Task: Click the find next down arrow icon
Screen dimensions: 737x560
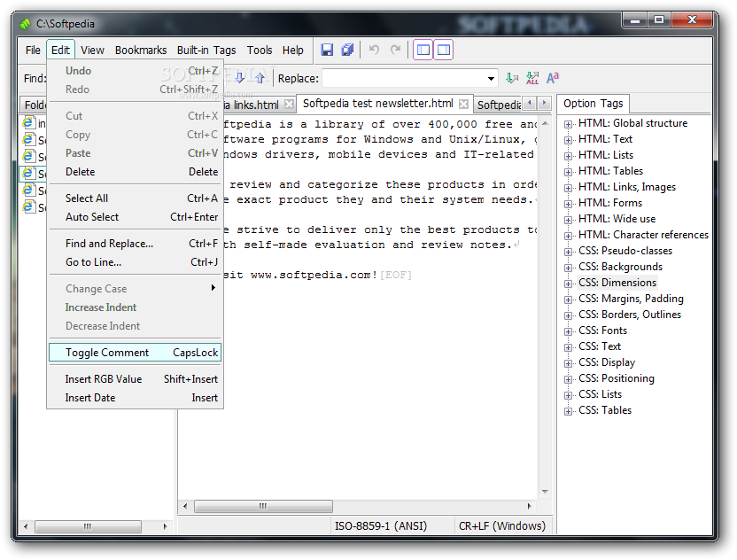Action: tap(240, 78)
